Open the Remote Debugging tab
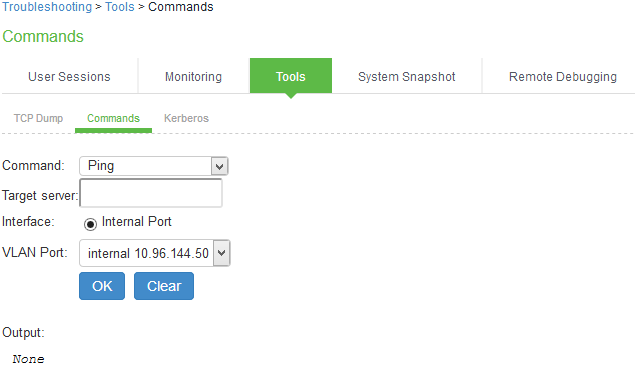The width and height of the screenshot is (635, 366). [563, 77]
